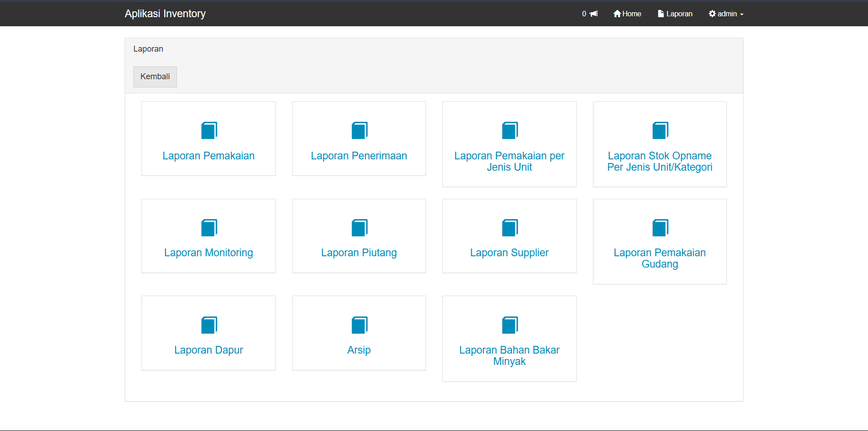The image size is (868, 431).
Task: Click the book icon above Laporan Pemakaian
Action: click(209, 130)
